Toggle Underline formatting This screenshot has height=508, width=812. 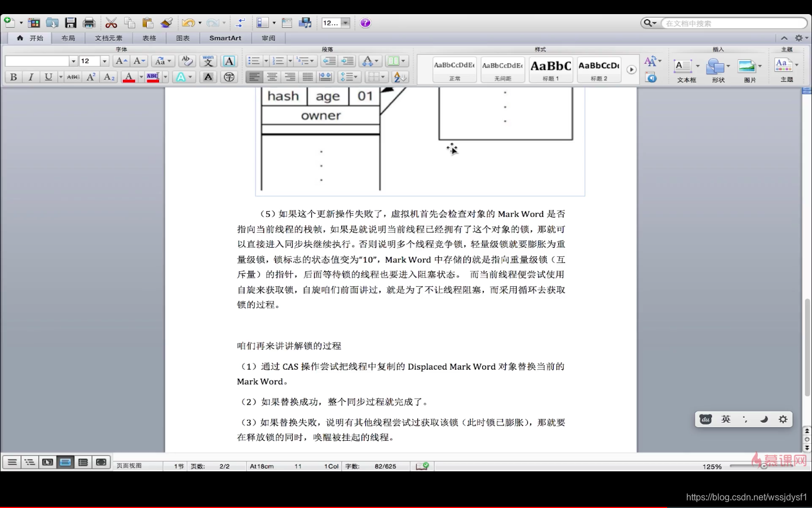coord(48,77)
